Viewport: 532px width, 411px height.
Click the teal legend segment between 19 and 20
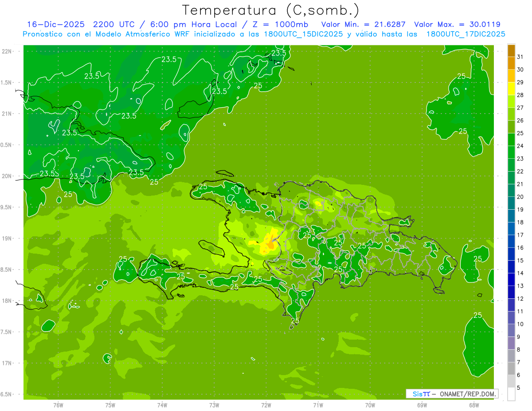(511, 204)
